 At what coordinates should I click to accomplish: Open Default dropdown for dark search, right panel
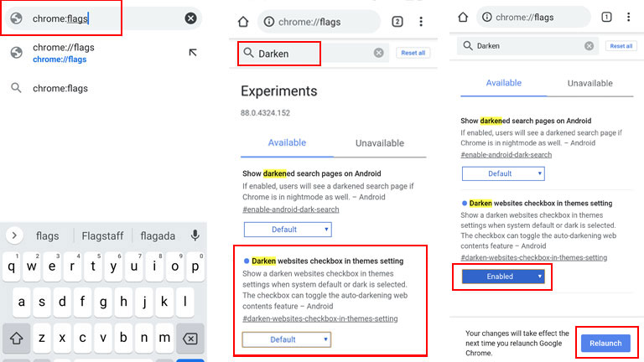point(503,173)
